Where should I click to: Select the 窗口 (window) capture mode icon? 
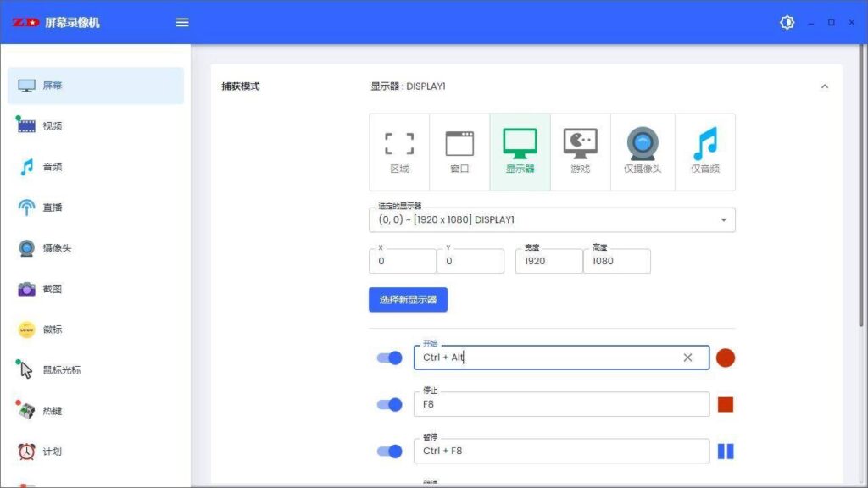pos(459,151)
